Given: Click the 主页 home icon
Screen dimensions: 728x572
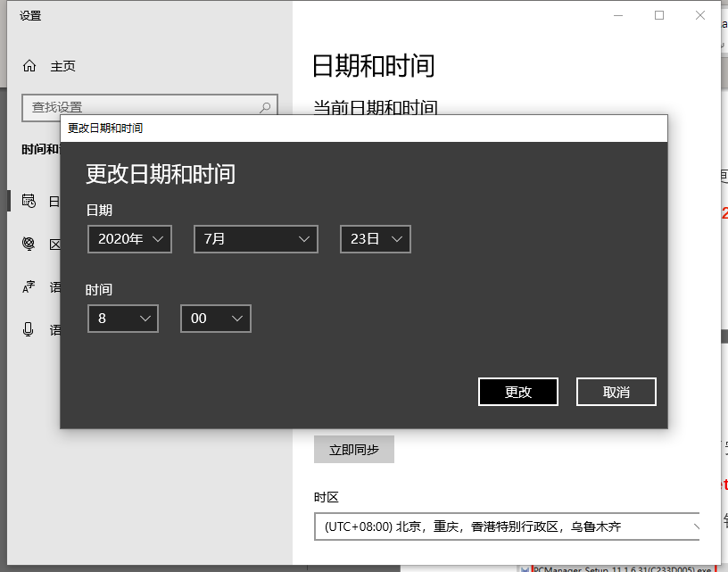Looking at the screenshot, I should (x=29, y=65).
